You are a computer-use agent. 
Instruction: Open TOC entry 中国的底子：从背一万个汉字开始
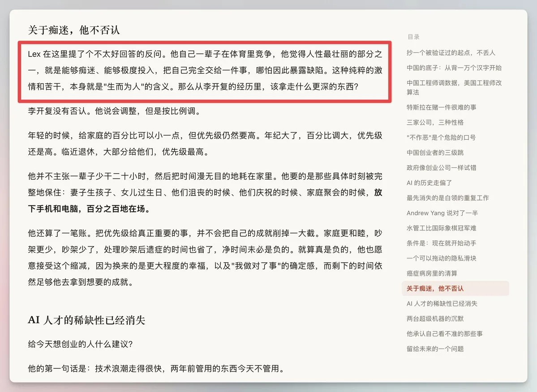coord(454,68)
